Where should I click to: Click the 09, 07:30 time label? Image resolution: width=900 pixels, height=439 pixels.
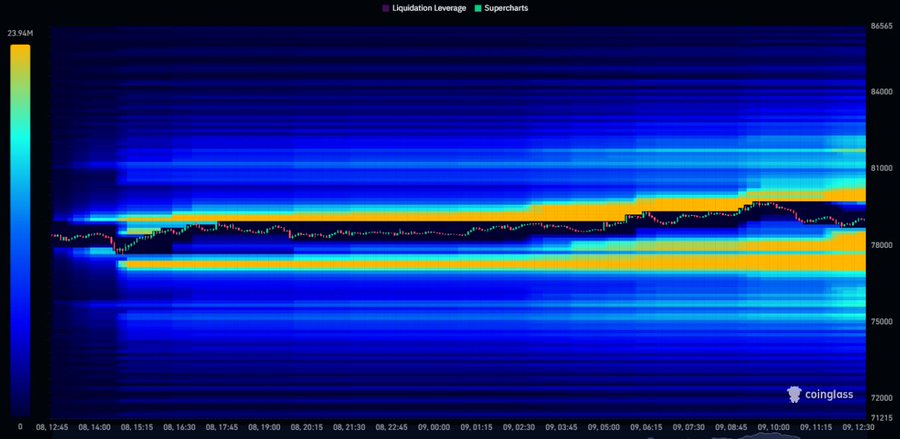[689, 428]
